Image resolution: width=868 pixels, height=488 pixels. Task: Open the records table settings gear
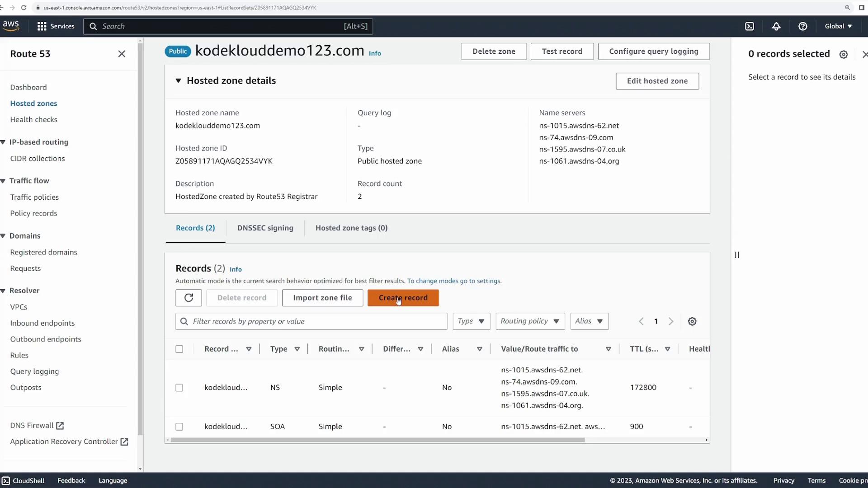pos(692,321)
